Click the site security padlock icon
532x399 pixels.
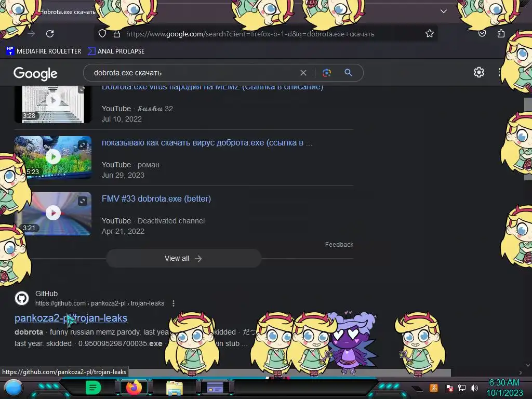[x=117, y=34]
